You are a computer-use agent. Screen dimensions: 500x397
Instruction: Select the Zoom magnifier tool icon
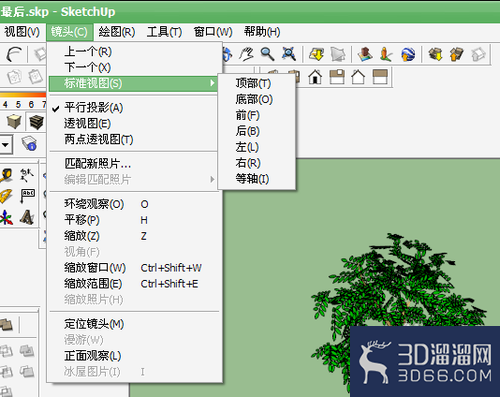[x=267, y=54]
